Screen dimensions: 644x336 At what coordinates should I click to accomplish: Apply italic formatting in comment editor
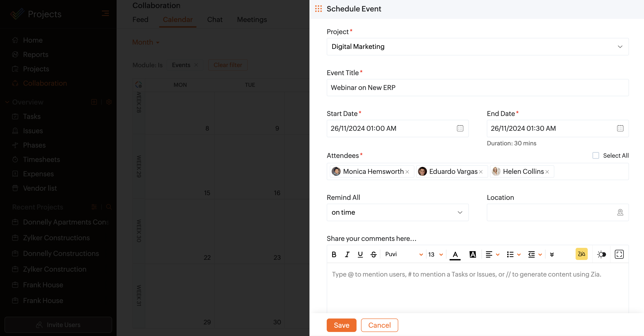[347, 254]
